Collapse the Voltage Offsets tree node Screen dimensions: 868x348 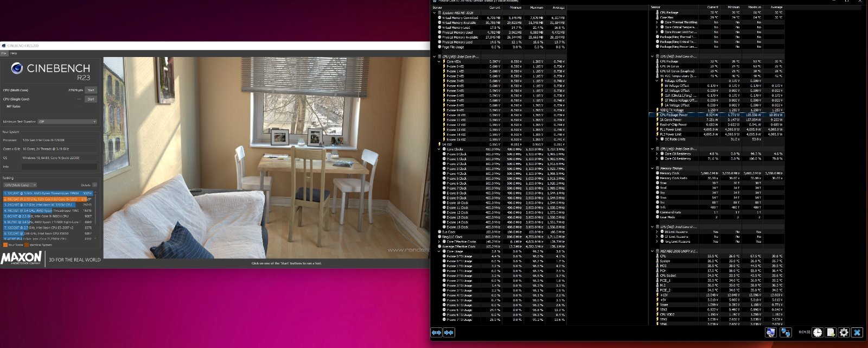point(657,81)
